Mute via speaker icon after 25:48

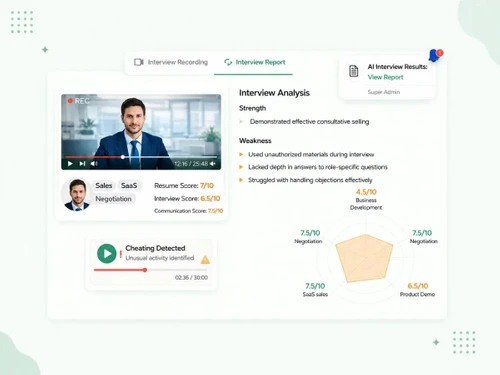(x=213, y=164)
